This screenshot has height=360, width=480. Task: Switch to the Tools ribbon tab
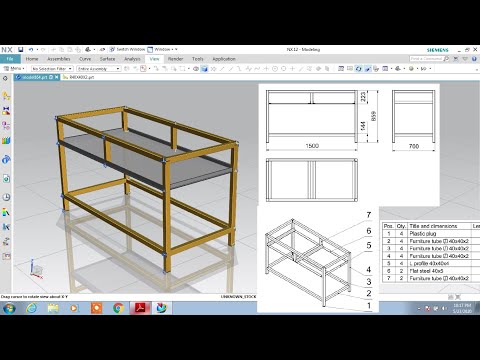(198, 59)
